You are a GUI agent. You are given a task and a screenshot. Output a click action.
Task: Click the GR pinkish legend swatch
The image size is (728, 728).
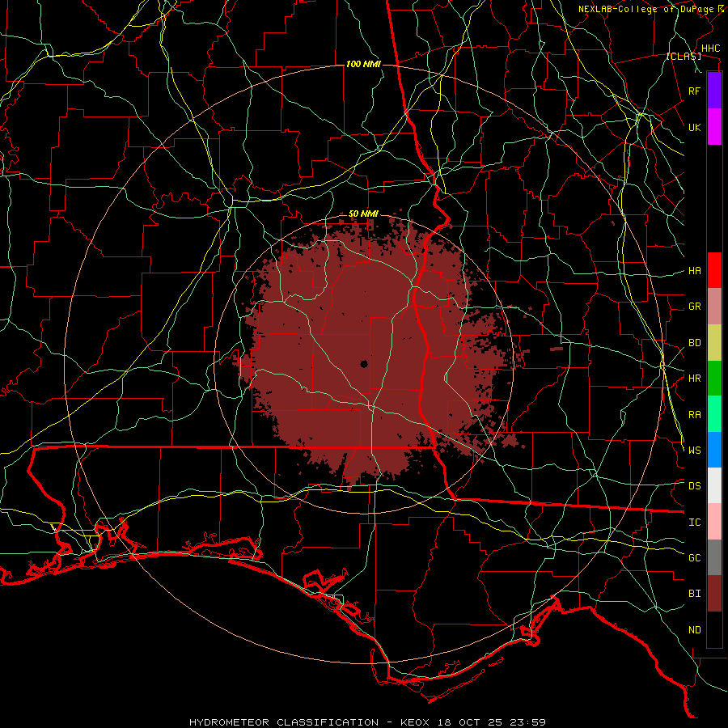[x=714, y=307]
